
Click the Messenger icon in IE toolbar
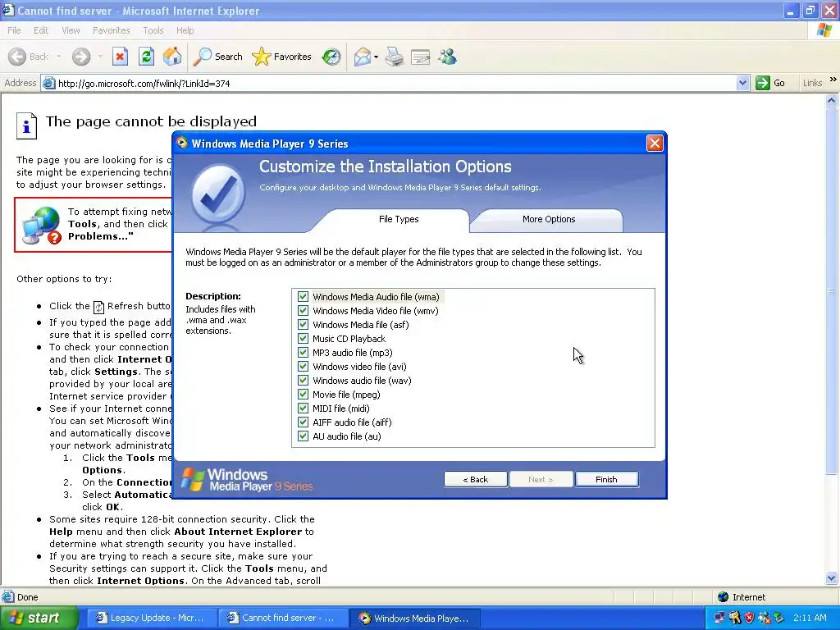click(x=447, y=57)
